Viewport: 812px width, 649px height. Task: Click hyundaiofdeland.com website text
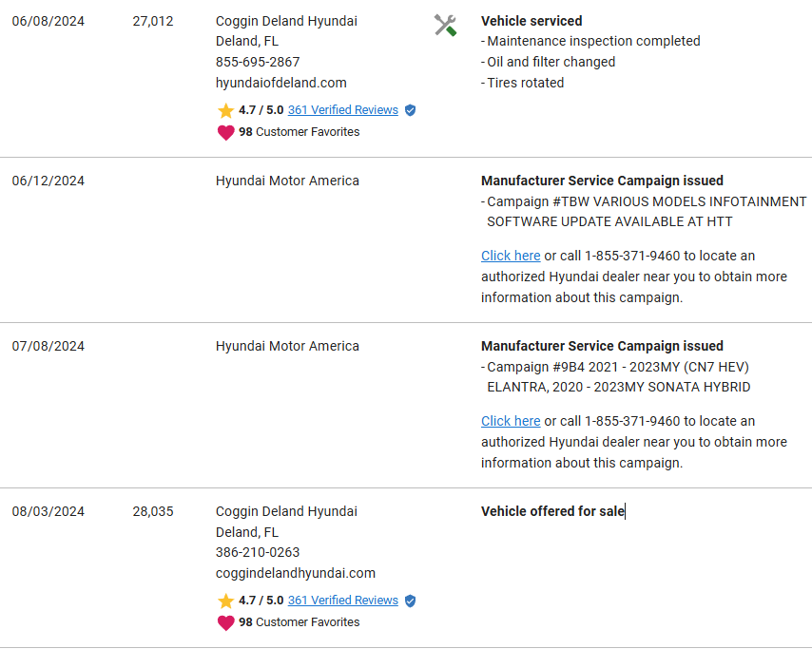pyautogui.click(x=280, y=83)
